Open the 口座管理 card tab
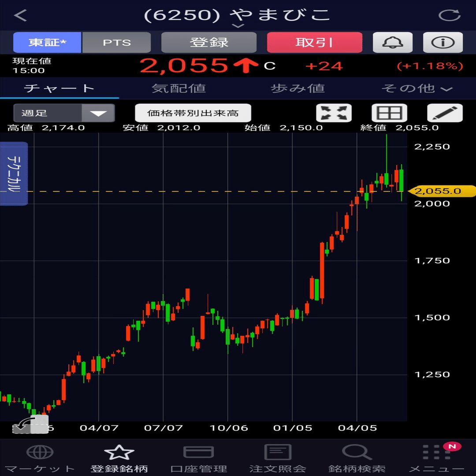 click(198, 459)
